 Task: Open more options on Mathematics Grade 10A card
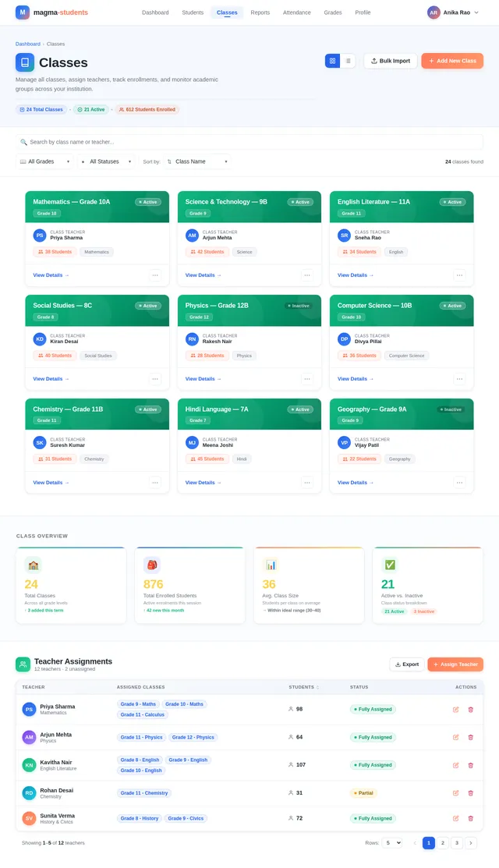coord(155,275)
